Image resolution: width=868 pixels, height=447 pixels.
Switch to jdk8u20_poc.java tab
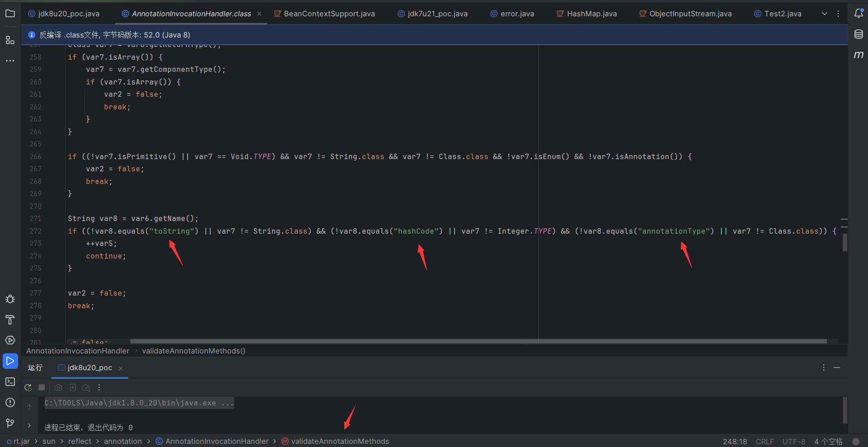pos(64,14)
